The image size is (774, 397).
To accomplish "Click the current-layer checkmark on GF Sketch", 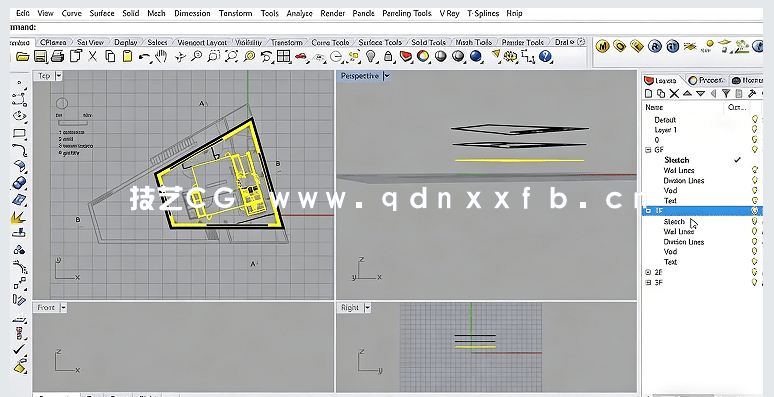I will (x=737, y=159).
